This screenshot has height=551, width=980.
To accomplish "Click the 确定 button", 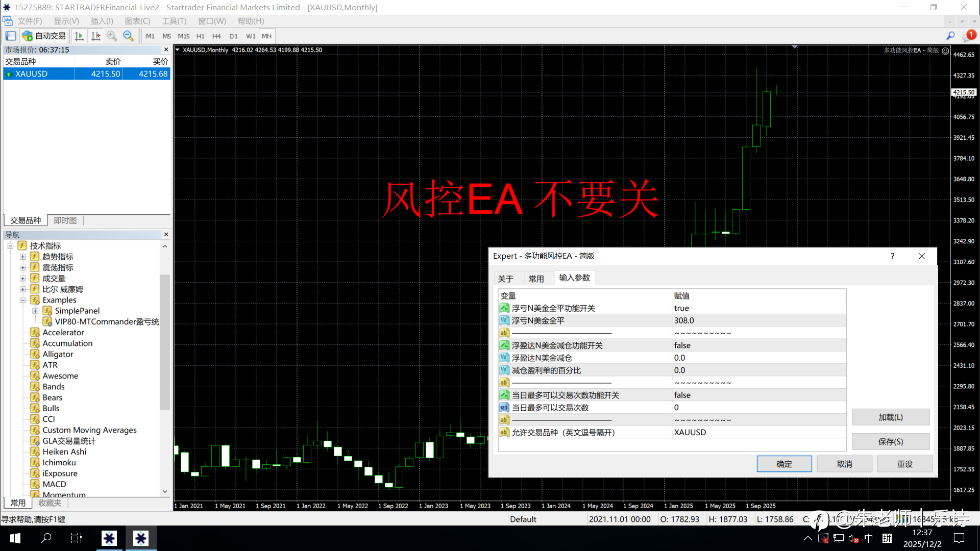I will pyautogui.click(x=784, y=464).
